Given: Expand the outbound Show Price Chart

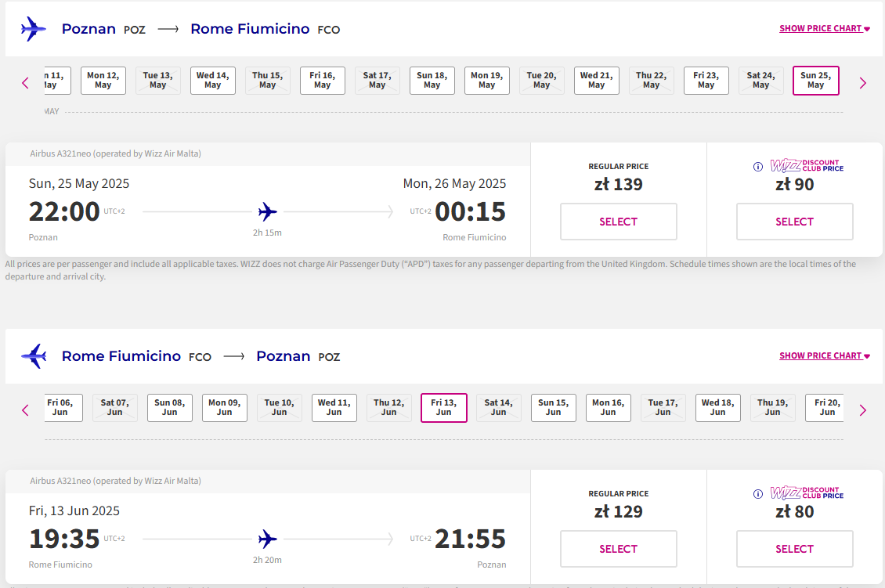Looking at the screenshot, I should coord(825,28).
